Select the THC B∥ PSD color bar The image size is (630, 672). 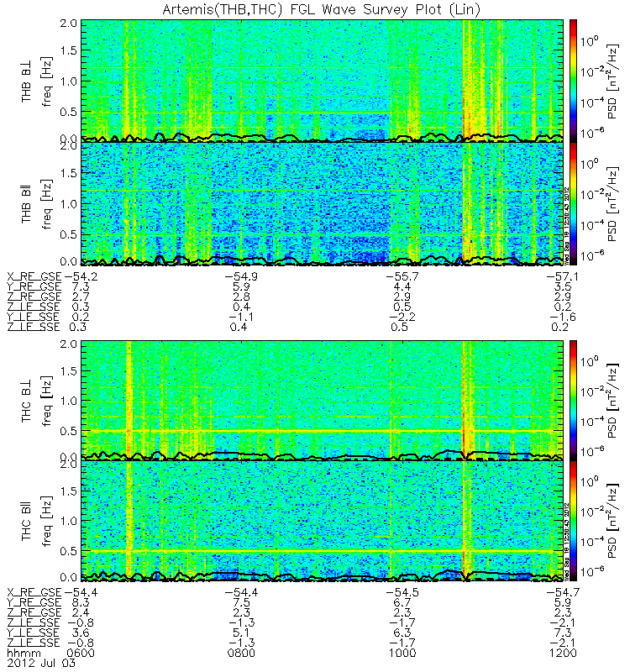tap(573, 521)
